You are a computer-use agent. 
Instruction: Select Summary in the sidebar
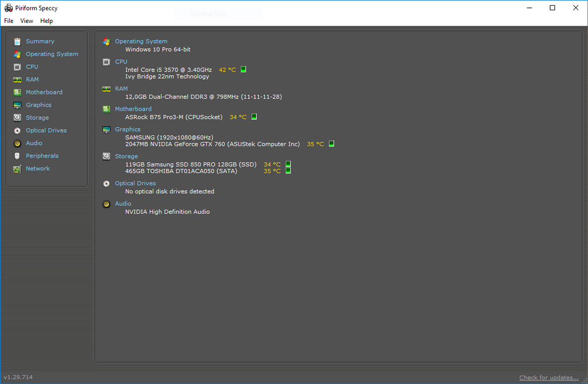[40, 41]
